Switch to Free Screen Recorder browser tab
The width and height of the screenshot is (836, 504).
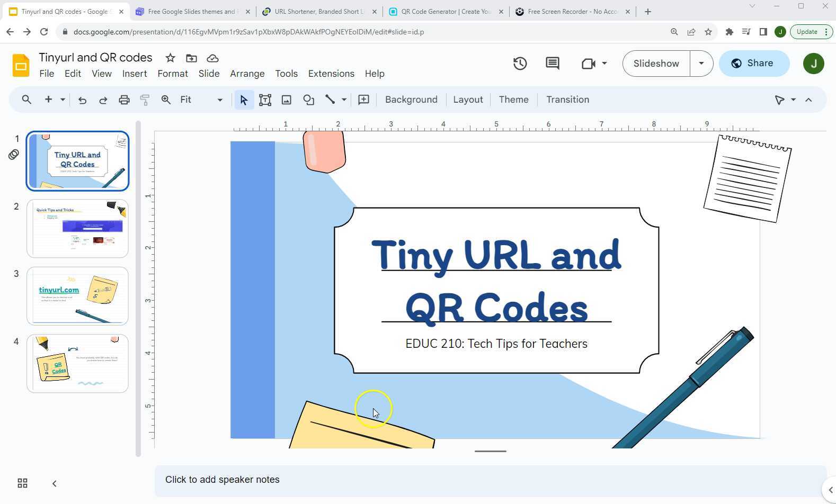point(572,12)
